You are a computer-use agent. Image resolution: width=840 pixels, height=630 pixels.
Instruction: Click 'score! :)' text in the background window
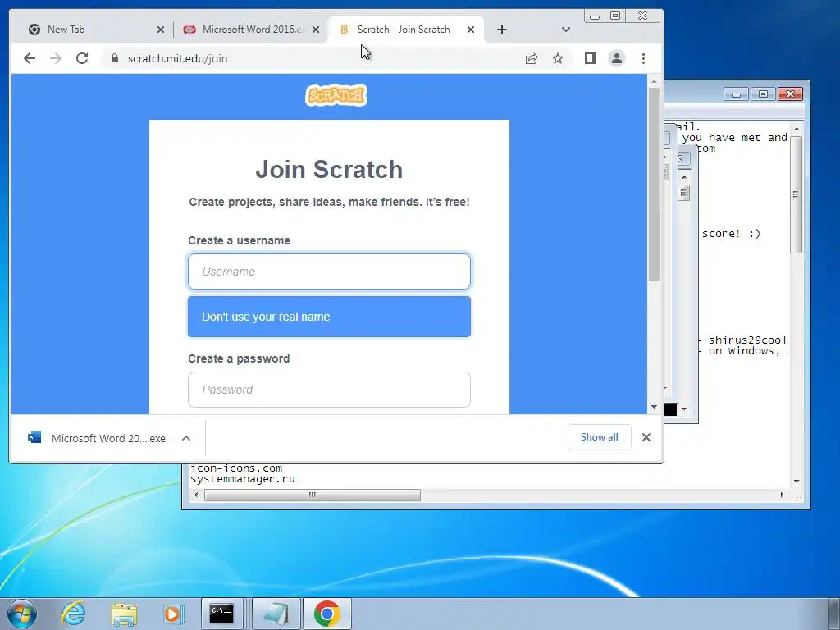click(x=731, y=234)
